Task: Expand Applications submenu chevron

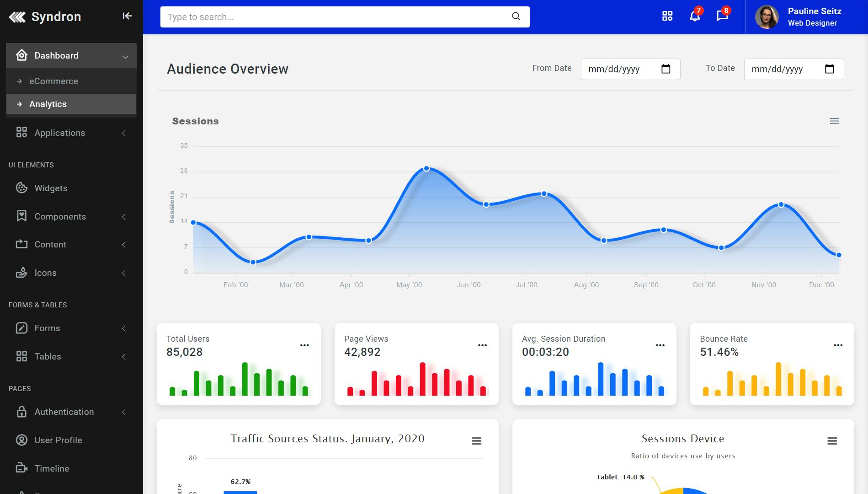Action: coord(124,133)
